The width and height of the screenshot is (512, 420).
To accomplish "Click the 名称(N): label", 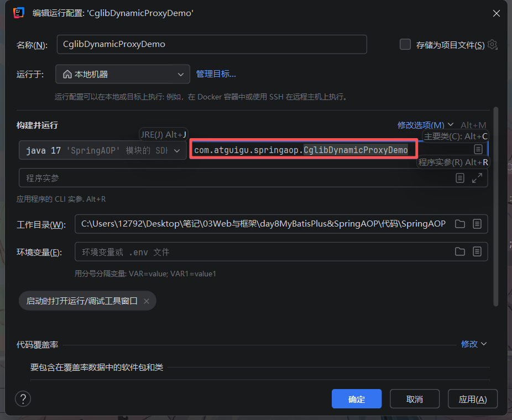I will tap(32, 45).
